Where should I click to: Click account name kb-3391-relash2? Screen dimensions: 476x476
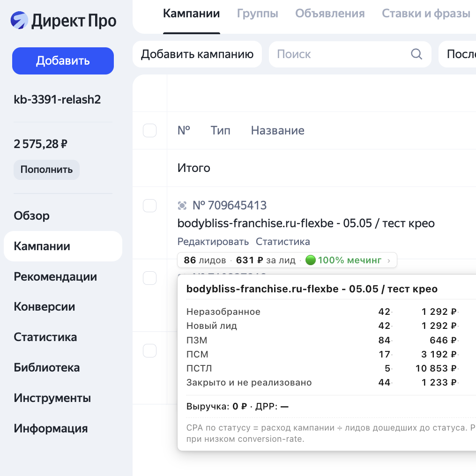coord(57,100)
